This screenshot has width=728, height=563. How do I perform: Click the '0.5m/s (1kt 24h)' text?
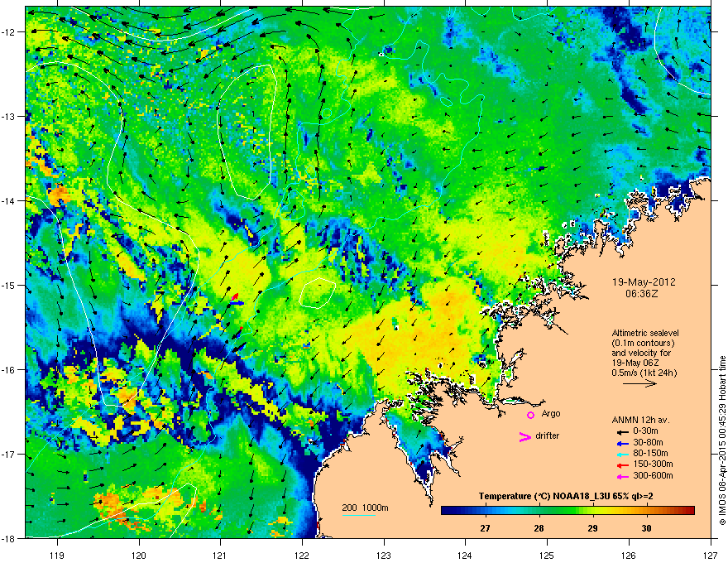(x=644, y=373)
